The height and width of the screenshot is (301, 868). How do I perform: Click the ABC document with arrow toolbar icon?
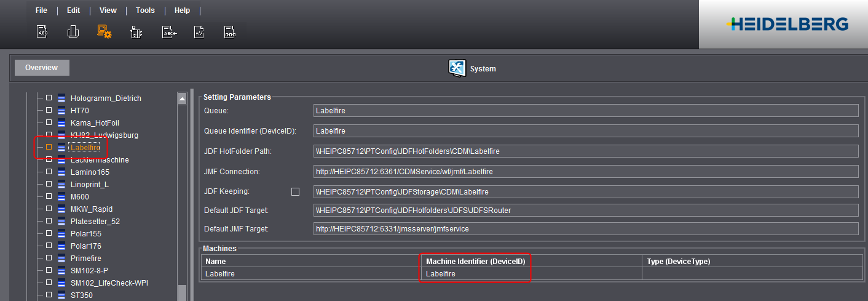pyautogui.click(x=169, y=33)
